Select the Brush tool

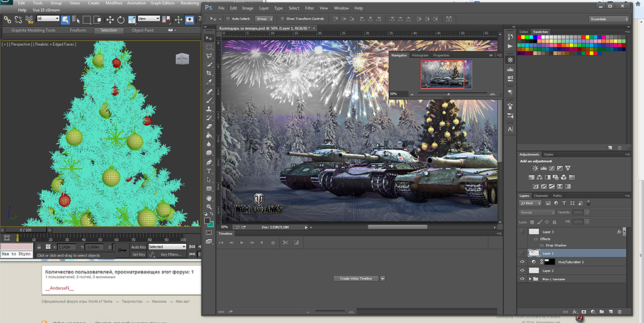point(209,101)
